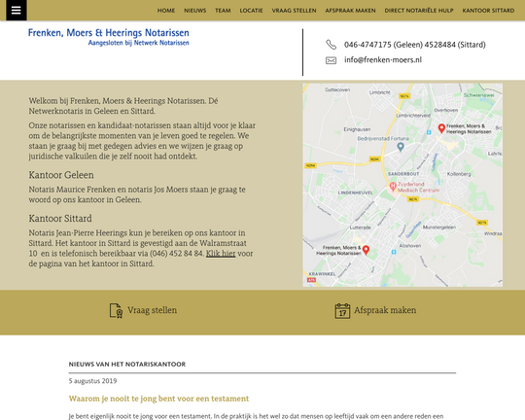Select LOCATIE in the top navigation
The width and height of the screenshot is (525, 420).
click(x=251, y=11)
